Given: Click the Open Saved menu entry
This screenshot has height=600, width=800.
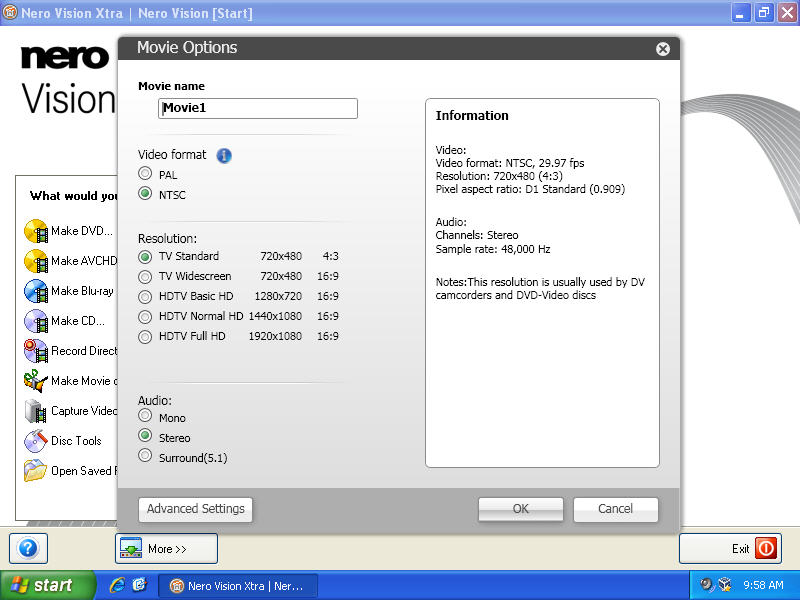Looking at the screenshot, I should tap(84, 471).
